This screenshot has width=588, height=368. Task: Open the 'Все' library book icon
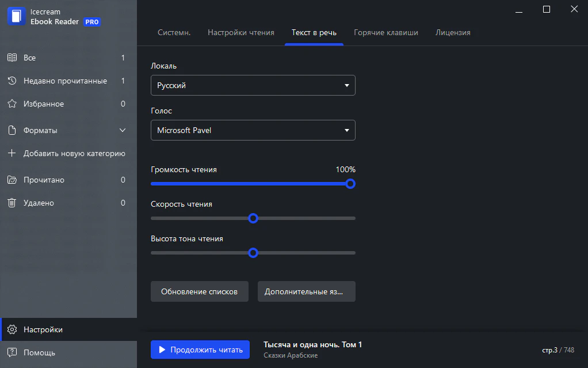[12, 58]
